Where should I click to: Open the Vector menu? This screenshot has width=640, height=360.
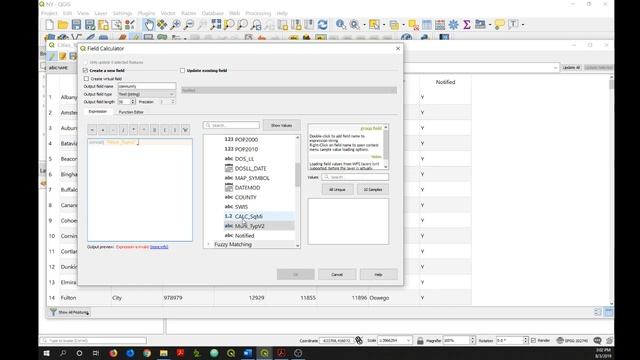click(x=168, y=13)
